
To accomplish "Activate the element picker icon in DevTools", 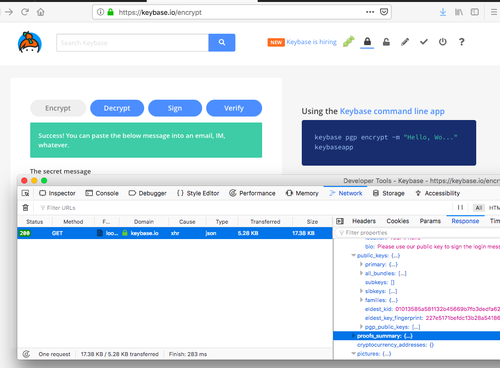I will point(25,193).
